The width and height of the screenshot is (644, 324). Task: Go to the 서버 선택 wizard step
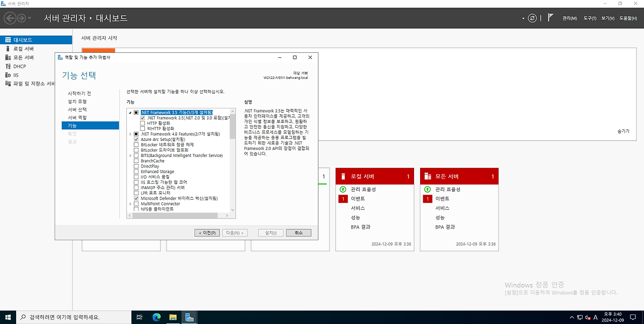tap(77, 109)
